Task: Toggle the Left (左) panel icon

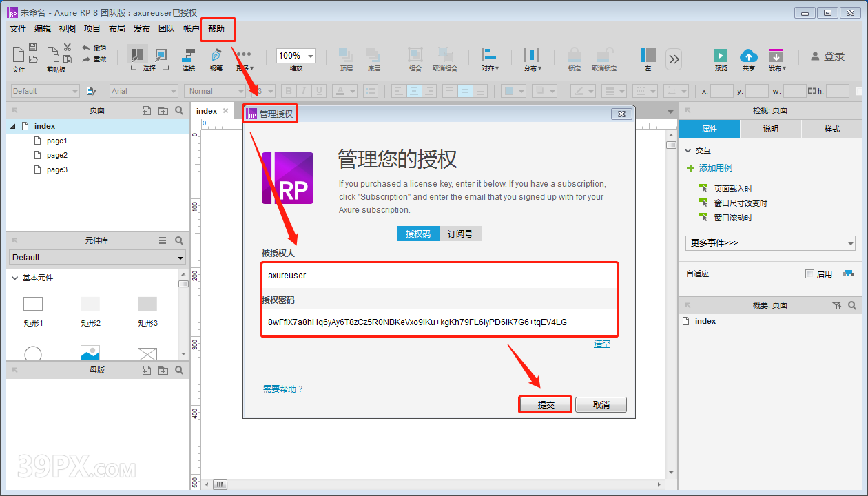Action: [x=648, y=55]
